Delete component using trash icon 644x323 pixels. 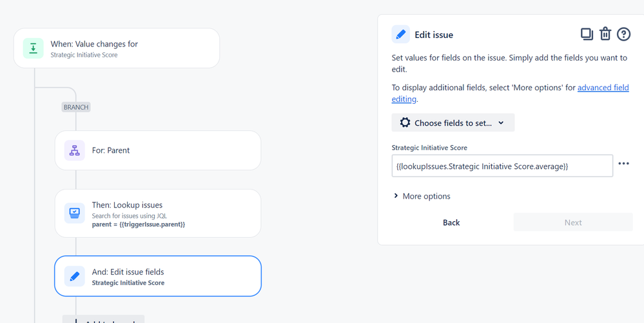click(x=605, y=34)
